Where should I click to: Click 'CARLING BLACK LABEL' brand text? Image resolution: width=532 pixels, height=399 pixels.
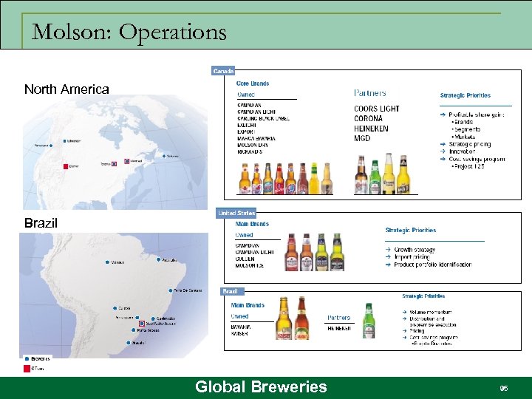coord(263,118)
